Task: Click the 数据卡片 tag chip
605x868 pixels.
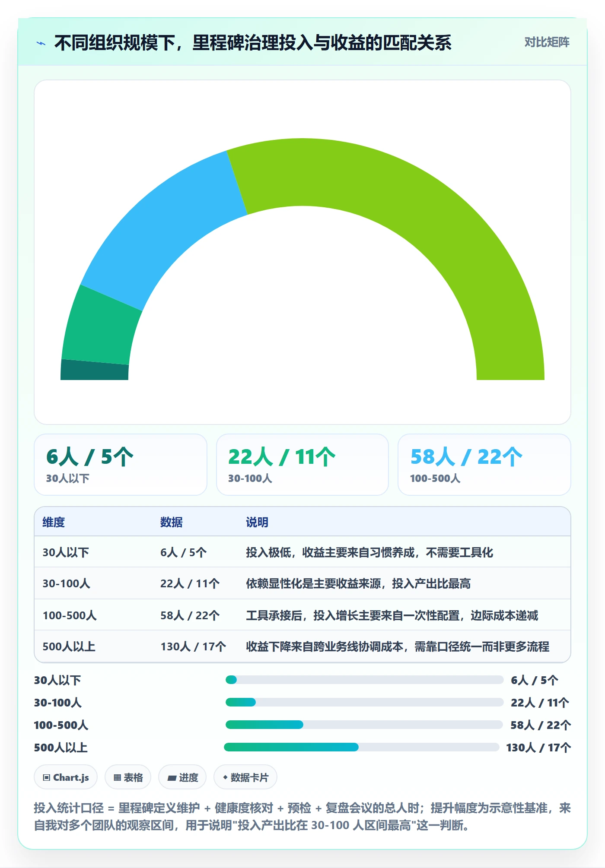Action: point(245,777)
